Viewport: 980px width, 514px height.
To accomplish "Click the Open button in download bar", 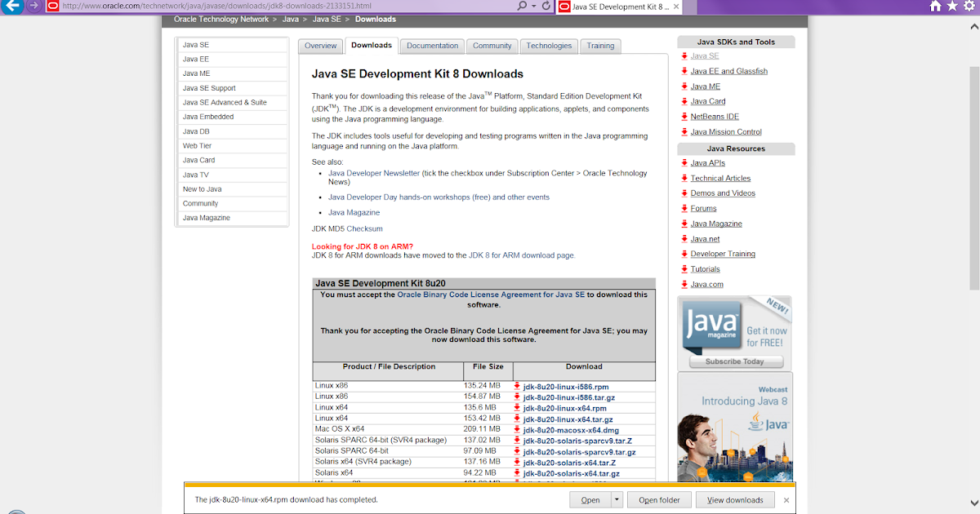I will coord(590,500).
